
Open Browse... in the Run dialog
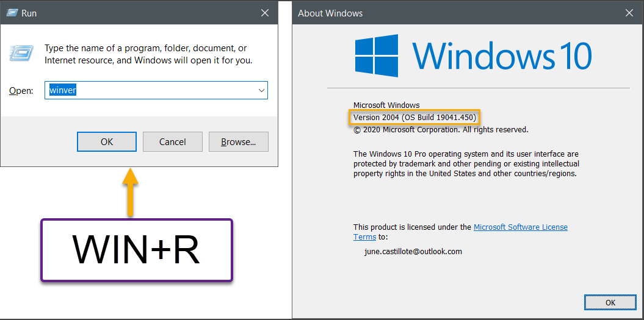pyautogui.click(x=239, y=142)
